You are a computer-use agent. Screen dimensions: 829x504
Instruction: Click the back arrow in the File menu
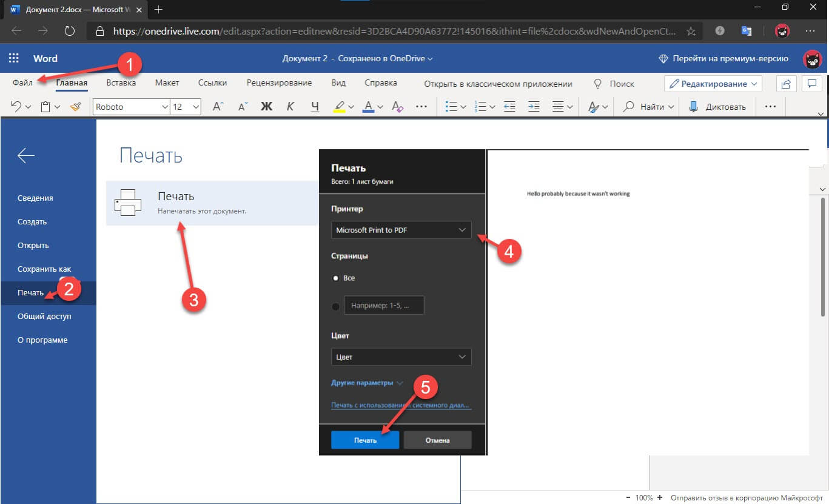pos(26,156)
